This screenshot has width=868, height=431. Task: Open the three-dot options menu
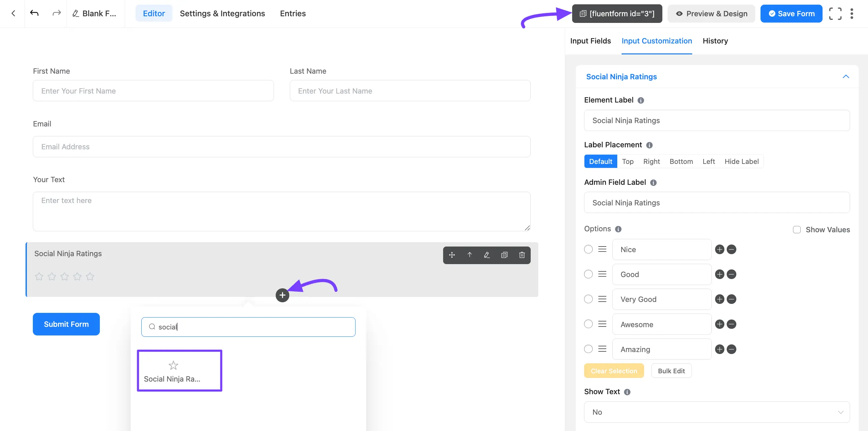pos(852,14)
